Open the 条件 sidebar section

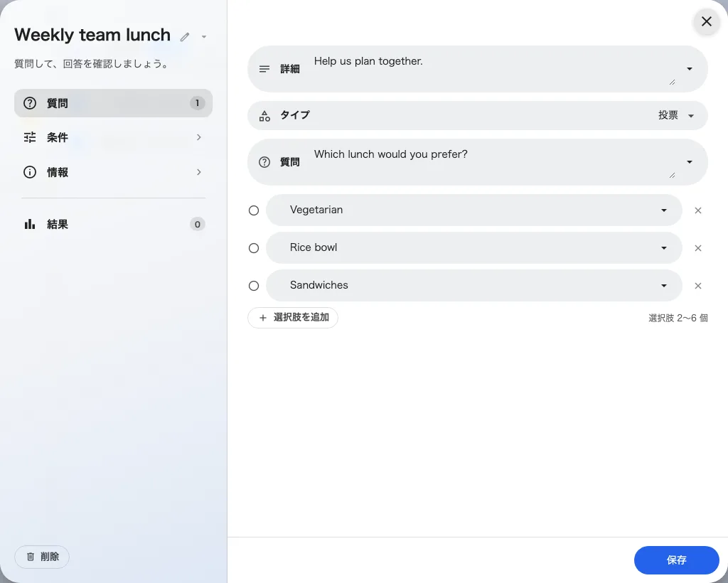pos(113,137)
